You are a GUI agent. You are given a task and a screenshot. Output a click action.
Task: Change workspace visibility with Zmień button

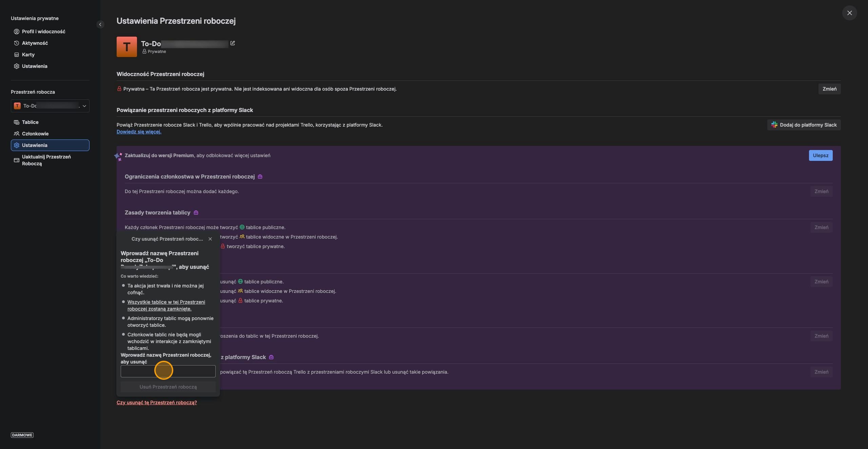pyautogui.click(x=829, y=89)
